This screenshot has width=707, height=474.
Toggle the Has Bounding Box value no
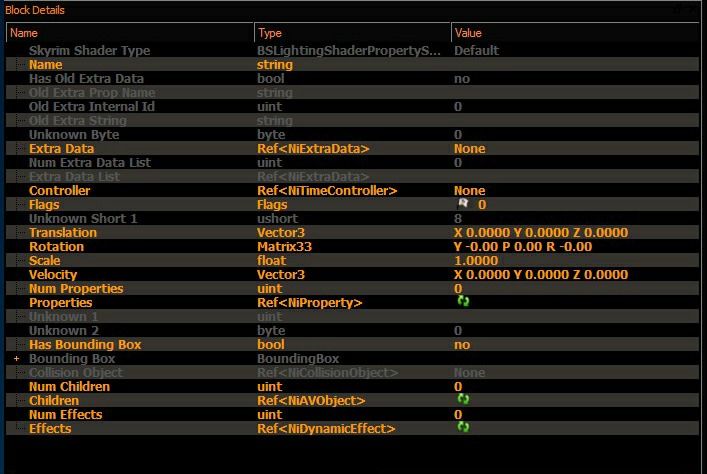462,345
